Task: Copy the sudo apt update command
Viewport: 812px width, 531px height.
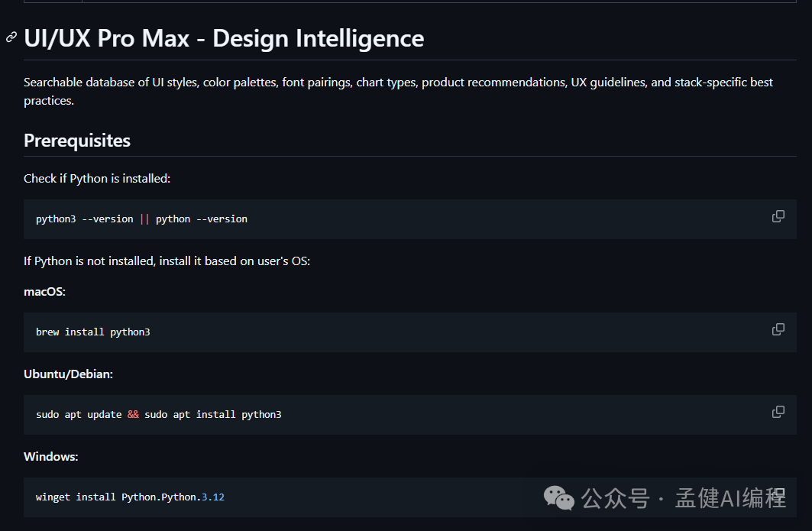Action: [778, 412]
